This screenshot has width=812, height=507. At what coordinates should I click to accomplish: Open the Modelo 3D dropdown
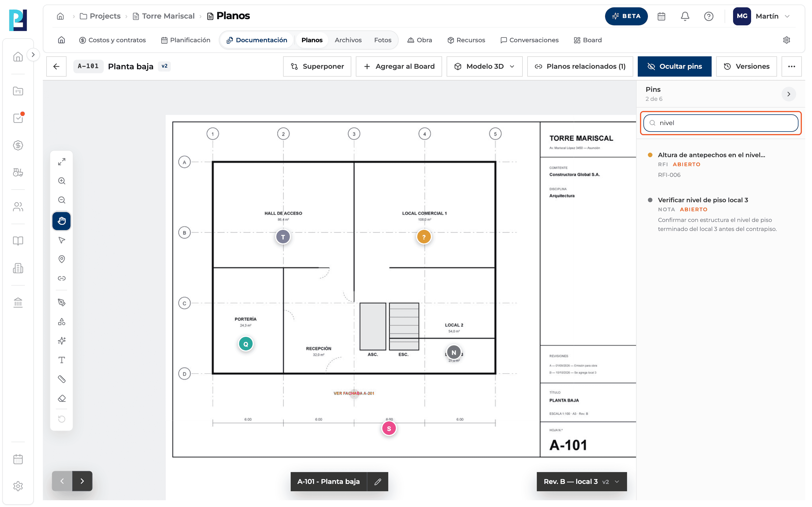tap(484, 66)
